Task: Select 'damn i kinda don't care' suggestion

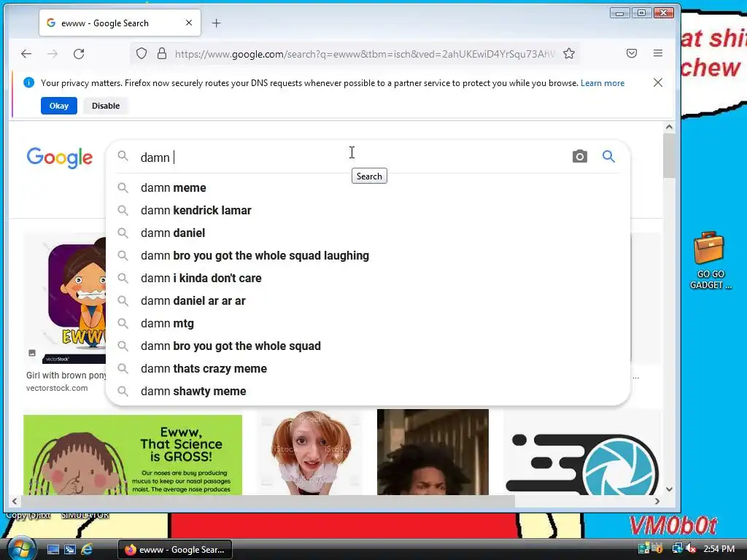Action: point(368,278)
